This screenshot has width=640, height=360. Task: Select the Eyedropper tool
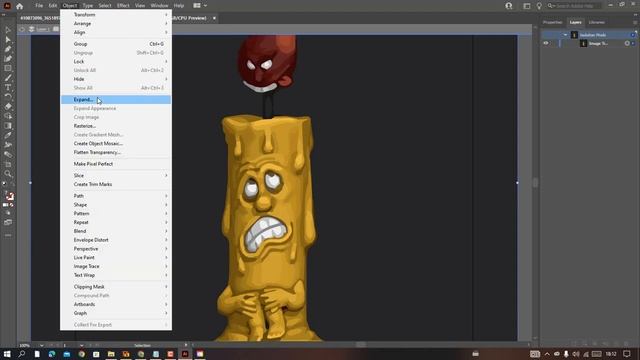click(8, 136)
